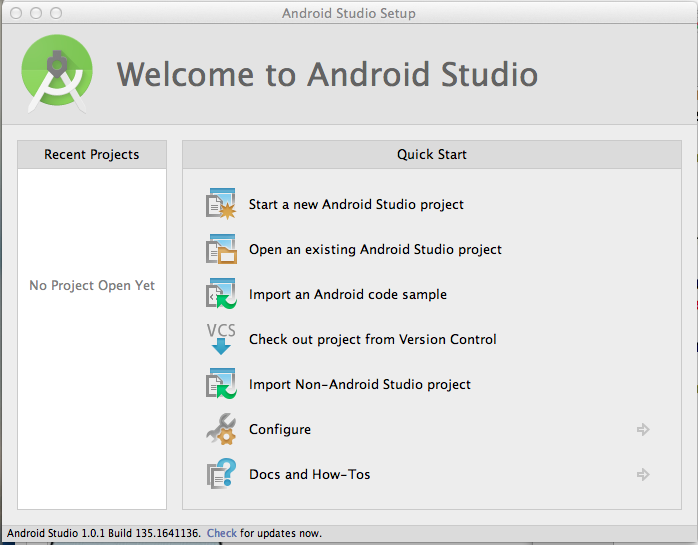Close the Android Studio Setup window
Screen dimensions: 698x545
pyautogui.click(x=16, y=13)
